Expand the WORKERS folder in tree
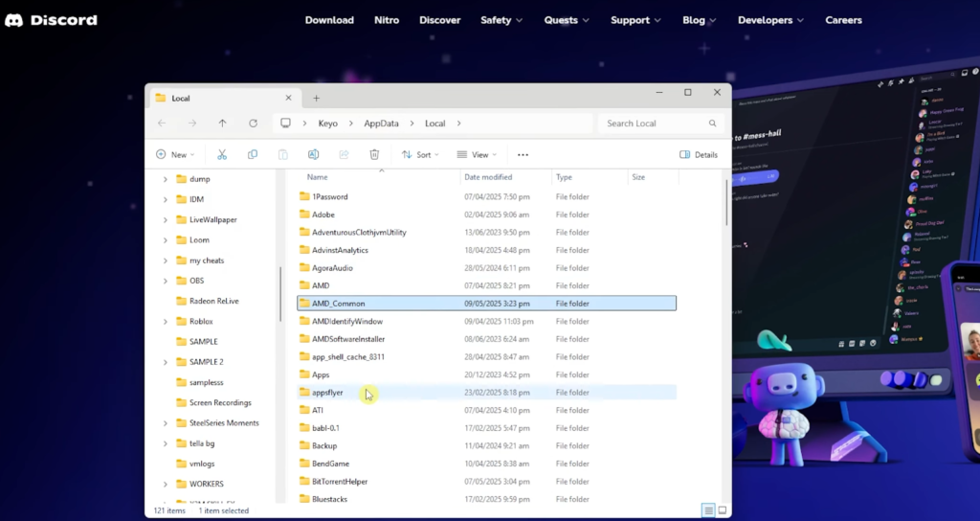980x521 pixels. pyautogui.click(x=165, y=484)
